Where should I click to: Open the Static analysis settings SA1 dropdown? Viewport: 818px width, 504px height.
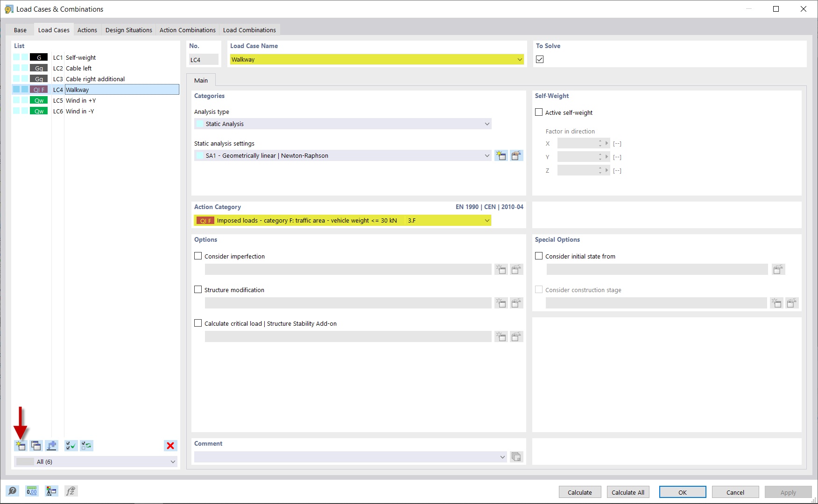click(x=343, y=155)
